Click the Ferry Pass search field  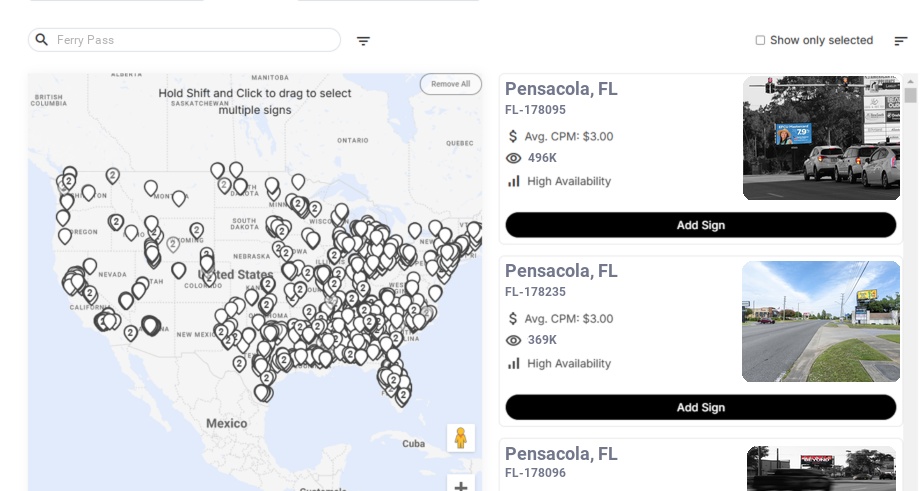point(190,40)
